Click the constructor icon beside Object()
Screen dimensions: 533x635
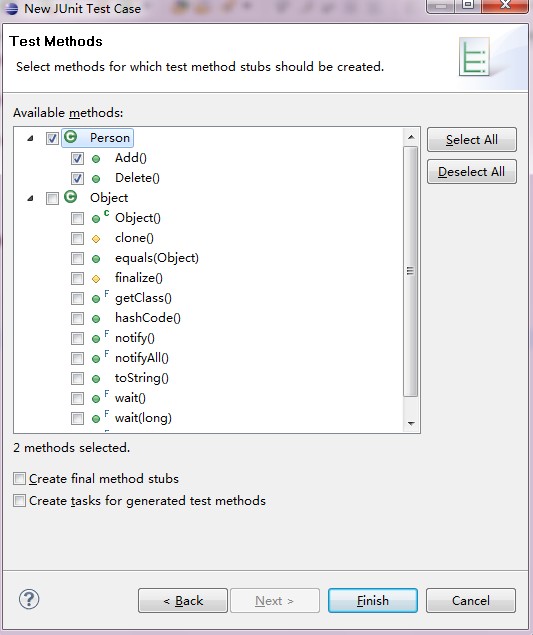click(x=100, y=217)
